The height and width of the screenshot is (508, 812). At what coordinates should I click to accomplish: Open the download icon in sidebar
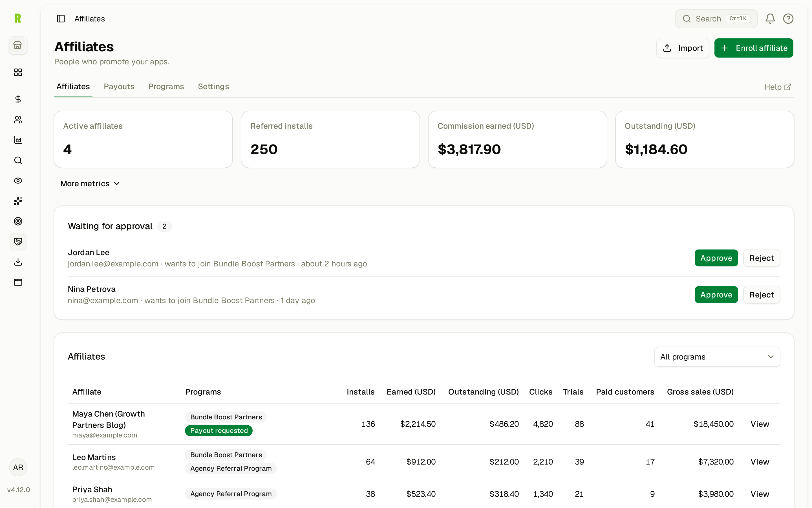(18, 262)
